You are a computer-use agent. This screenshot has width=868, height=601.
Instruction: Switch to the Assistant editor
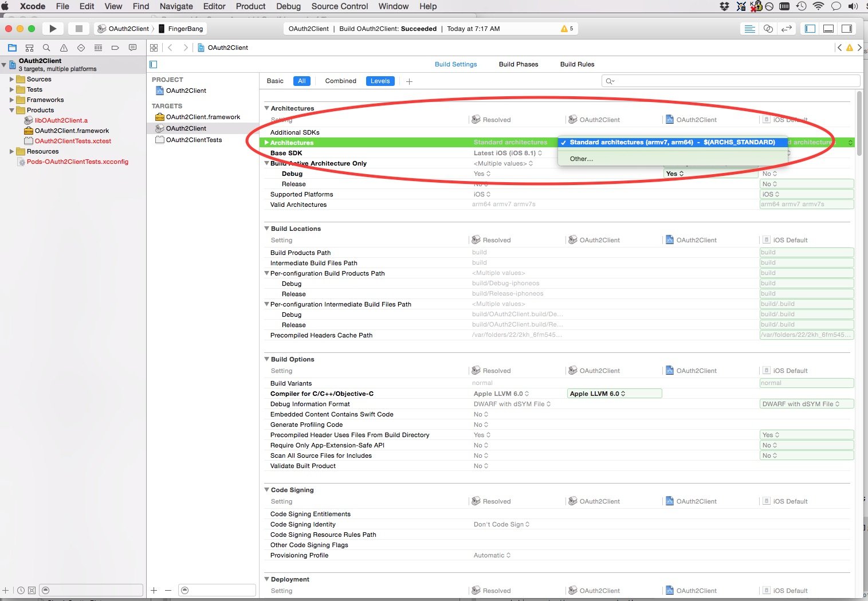768,29
